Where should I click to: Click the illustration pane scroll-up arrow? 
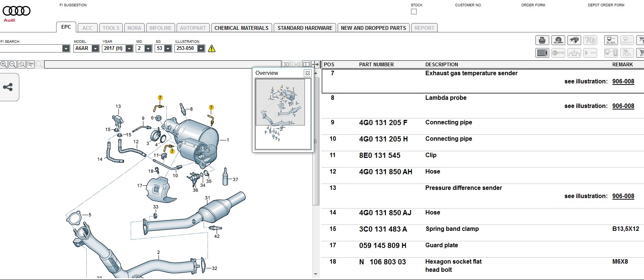coord(316,73)
